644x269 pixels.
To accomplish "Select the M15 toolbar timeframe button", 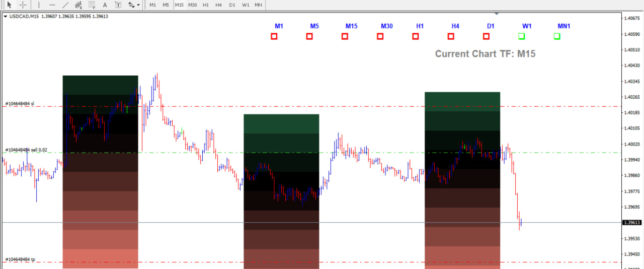I will [x=179, y=5].
